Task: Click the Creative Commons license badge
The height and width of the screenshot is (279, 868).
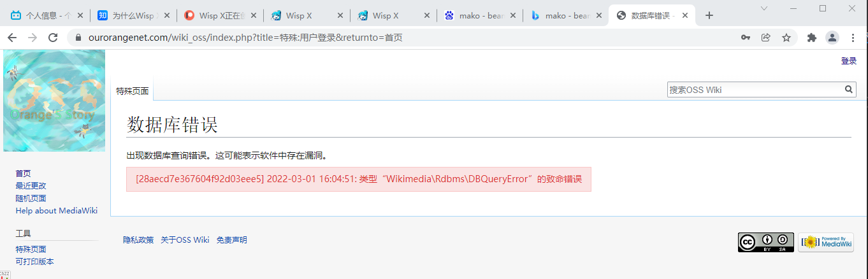Action: [x=765, y=242]
